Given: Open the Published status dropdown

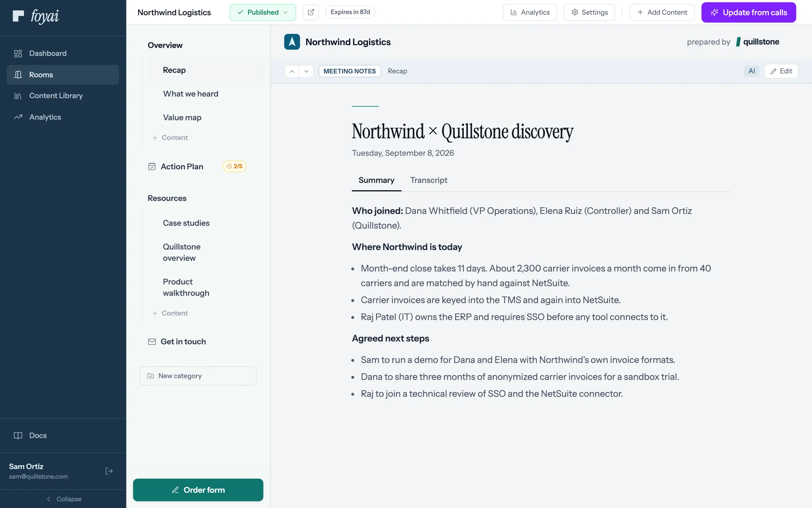Looking at the screenshot, I should tap(263, 12).
